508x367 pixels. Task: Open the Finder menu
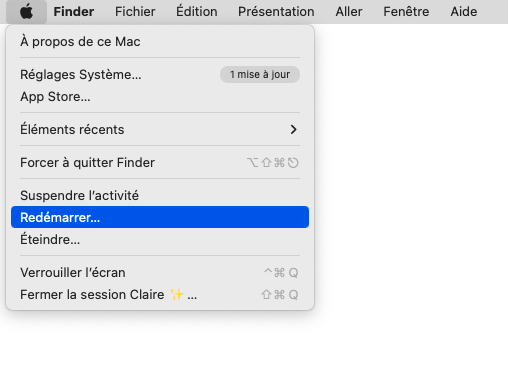pos(74,12)
